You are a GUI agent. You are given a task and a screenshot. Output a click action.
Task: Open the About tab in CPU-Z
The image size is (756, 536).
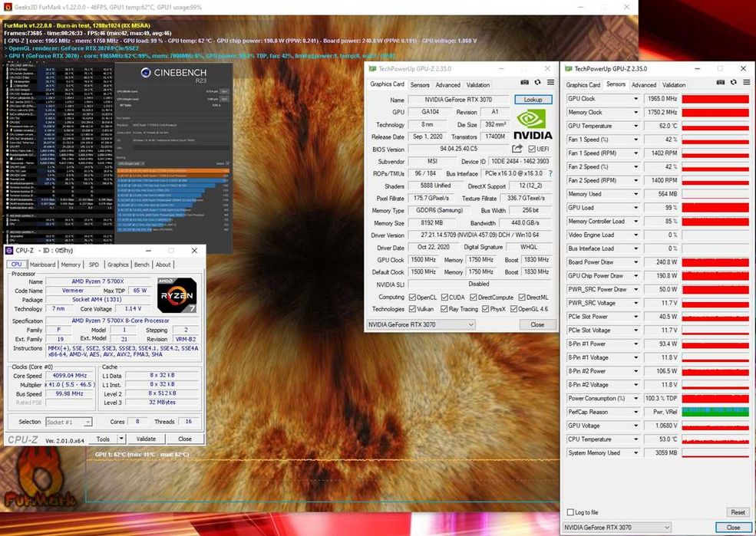163,265
